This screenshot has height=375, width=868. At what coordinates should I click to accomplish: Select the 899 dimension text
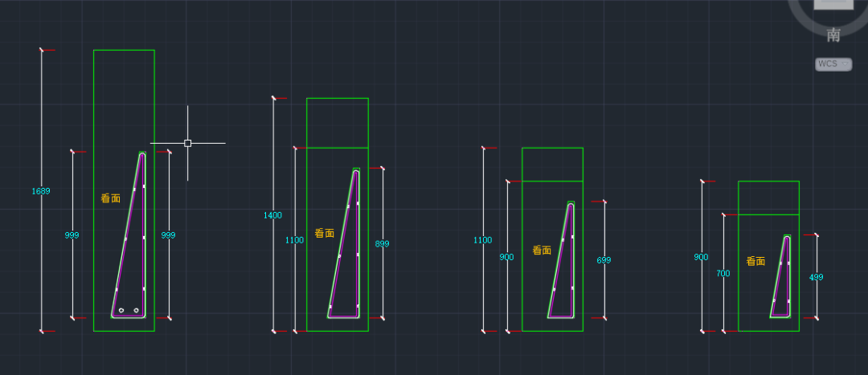pyautogui.click(x=382, y=244)
